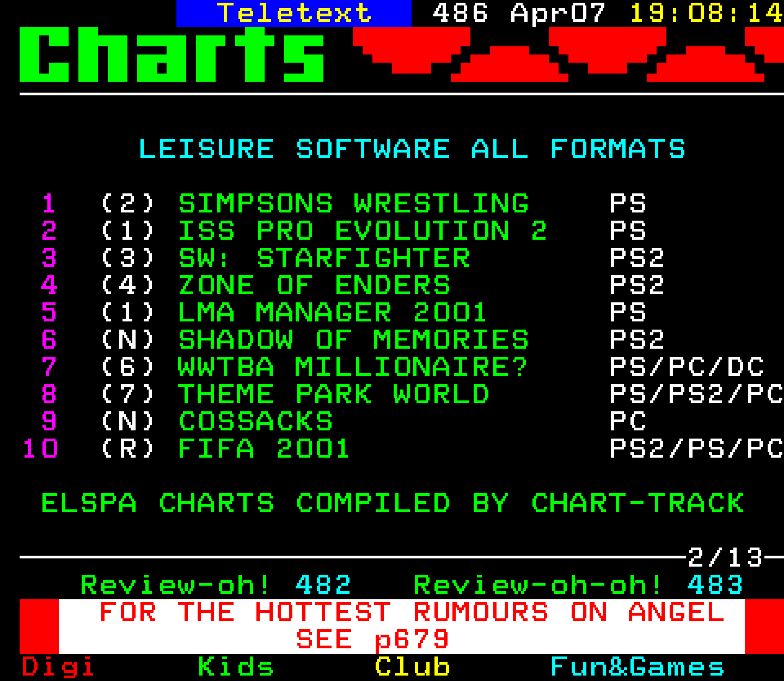Click the 2/13 subpage indicator
The width and height of the screenshot is (784, 681).
point(725,558)
